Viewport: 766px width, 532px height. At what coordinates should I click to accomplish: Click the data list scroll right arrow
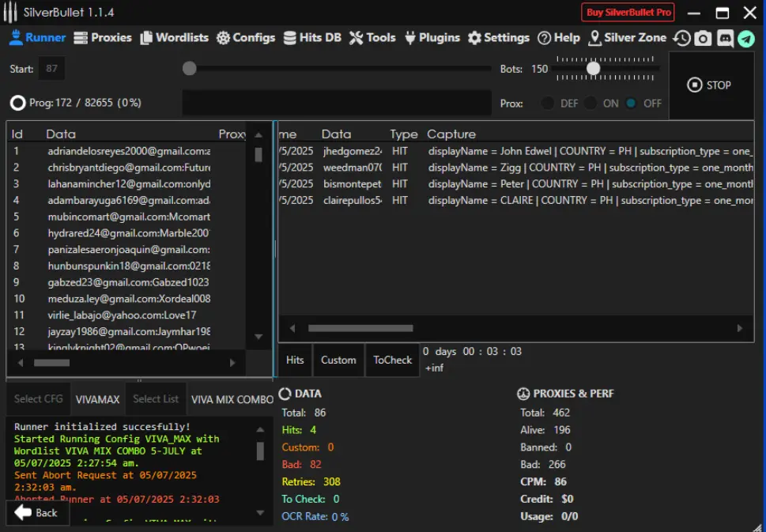[x=232, y=363]
